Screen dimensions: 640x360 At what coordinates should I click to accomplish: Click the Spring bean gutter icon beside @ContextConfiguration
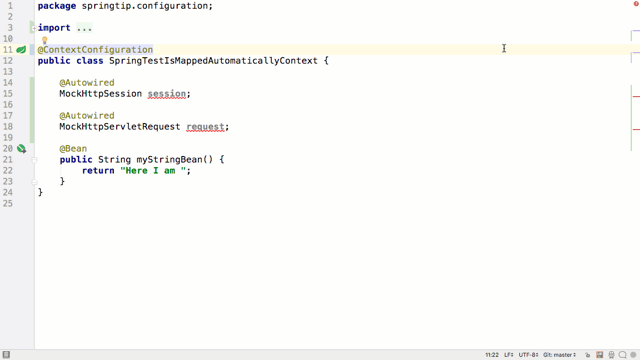pos(21,50)
